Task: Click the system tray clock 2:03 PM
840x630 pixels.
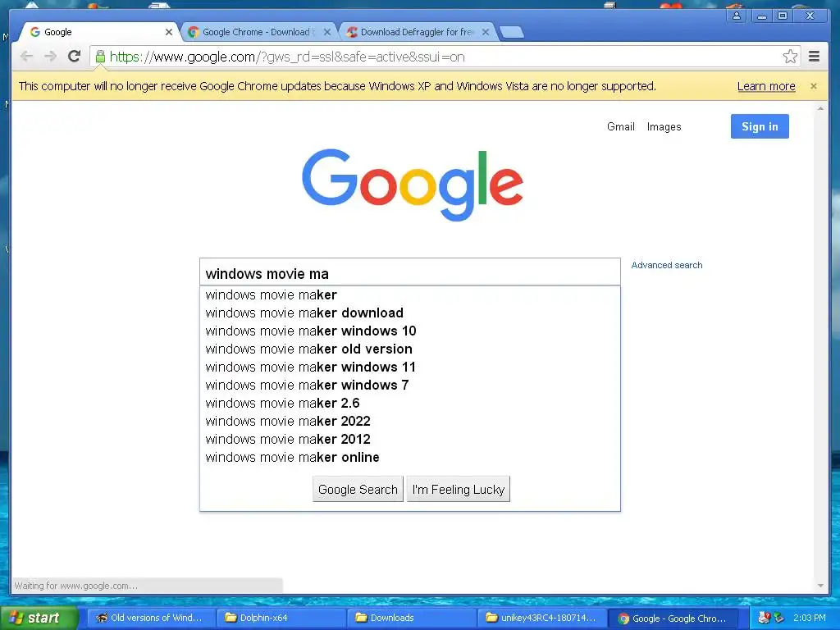Action: click(810, 618)
